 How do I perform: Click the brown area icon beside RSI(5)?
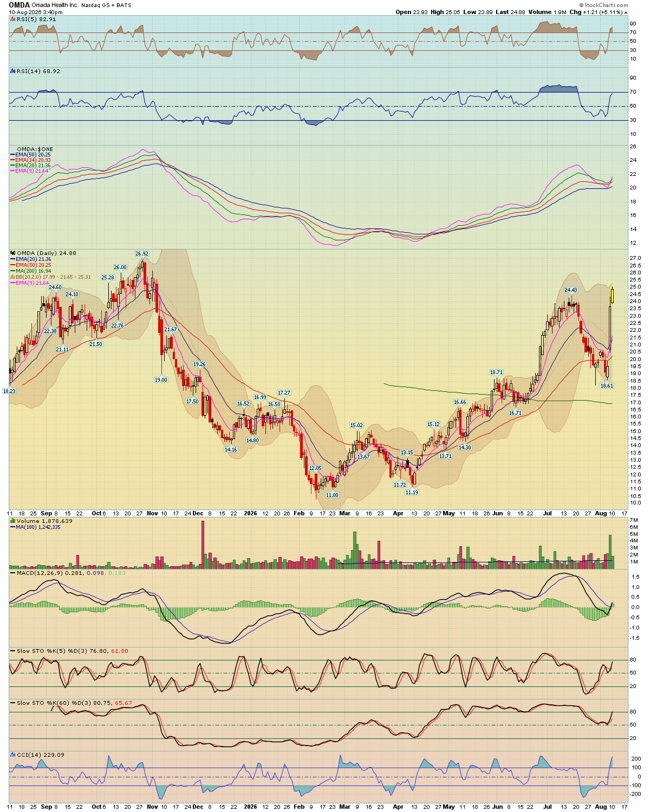[13, 19]
